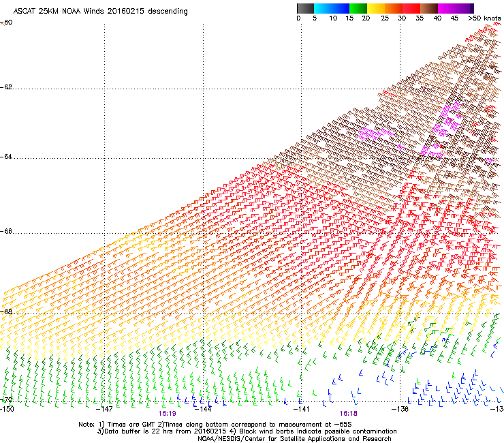This screenshot has height=443, width=504.
Task: Click the legend tick label "40"
Action: coord(437,18)
